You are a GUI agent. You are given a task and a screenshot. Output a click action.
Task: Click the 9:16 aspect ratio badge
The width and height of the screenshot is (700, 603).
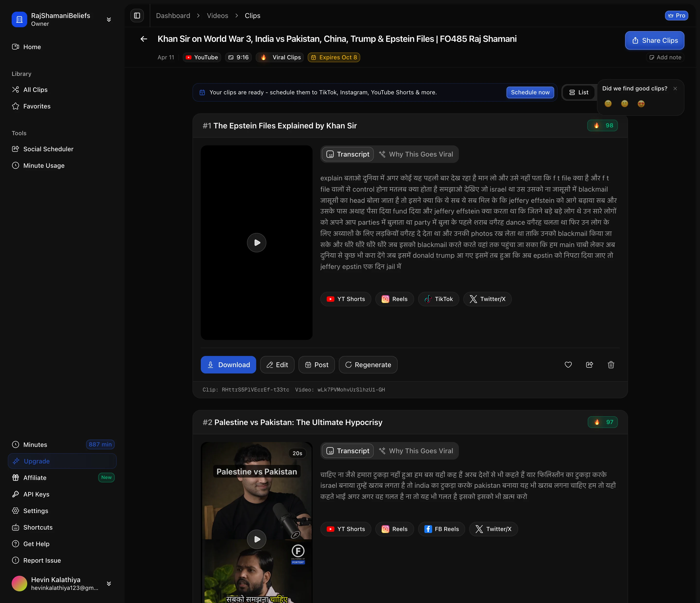(x=238, y=57)
